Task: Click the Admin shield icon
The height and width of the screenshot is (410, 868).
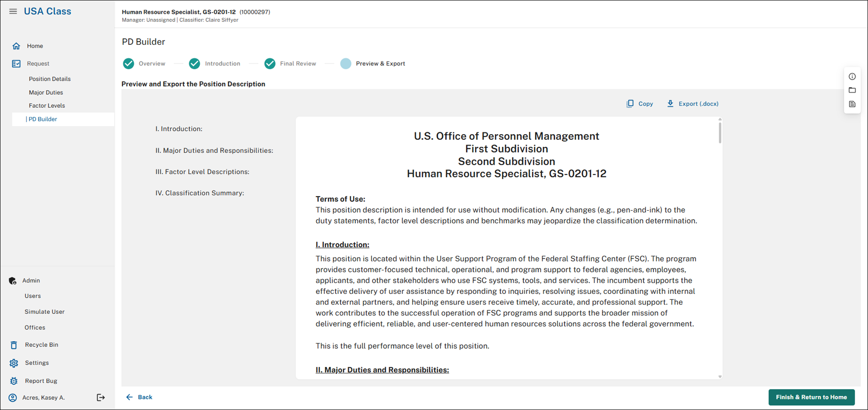Action: pos(13,281)
